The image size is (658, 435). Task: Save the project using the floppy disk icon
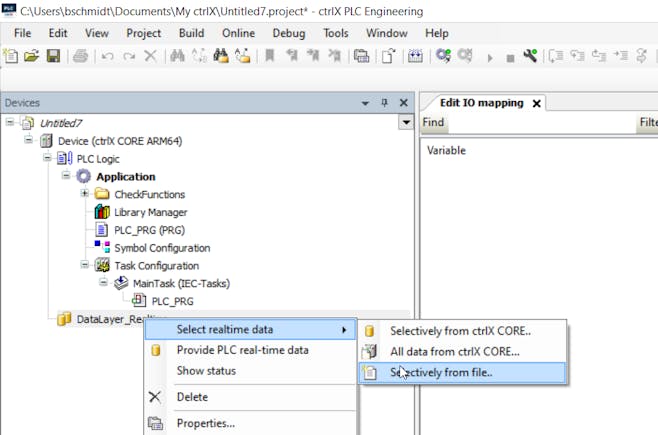click(54, 56)
